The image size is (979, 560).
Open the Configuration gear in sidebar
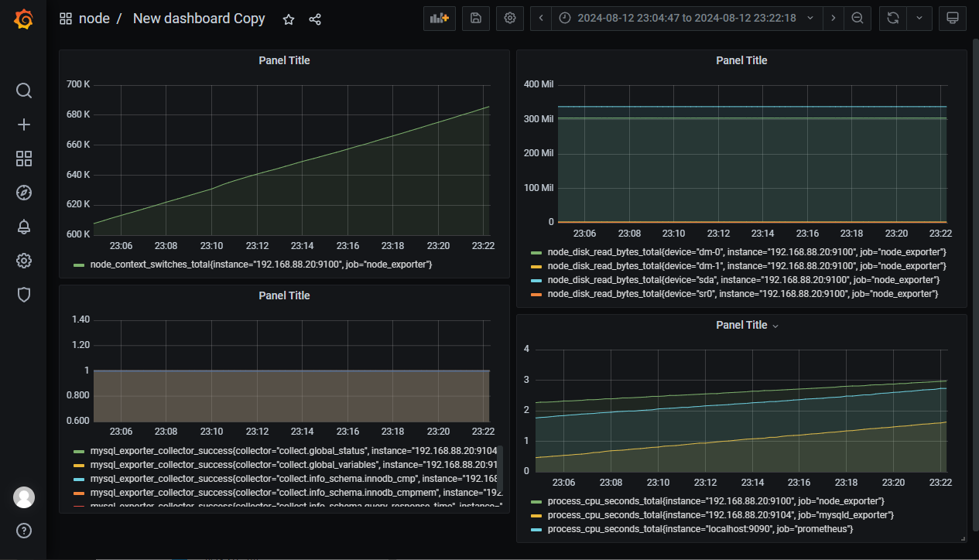[x=24, y=261]
